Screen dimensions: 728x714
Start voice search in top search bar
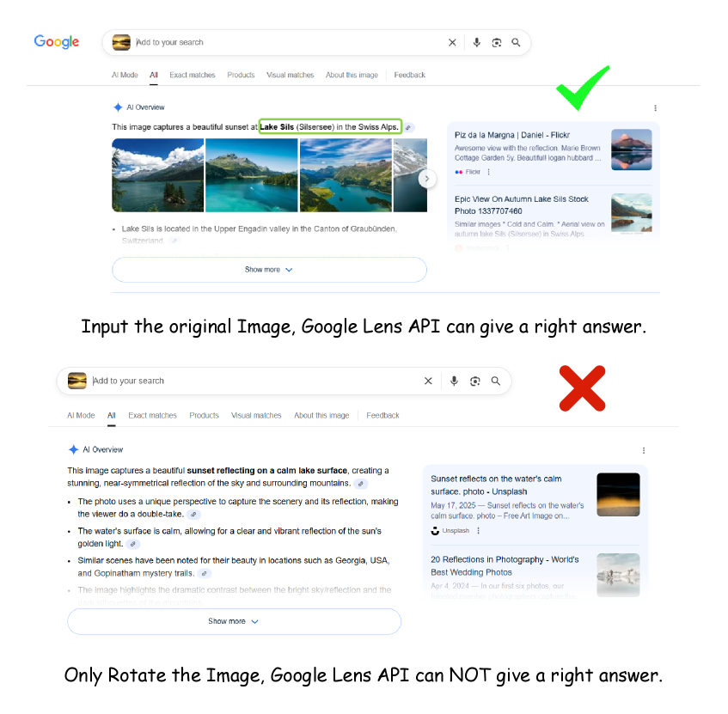476,43
